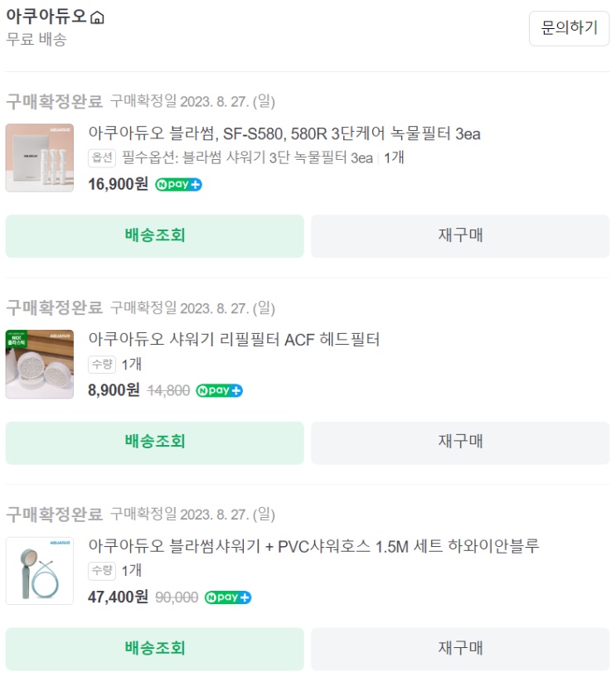
Task: Click 배송조회 for the ACF 헤드필터 order
Action: click(x=155, y=442)
